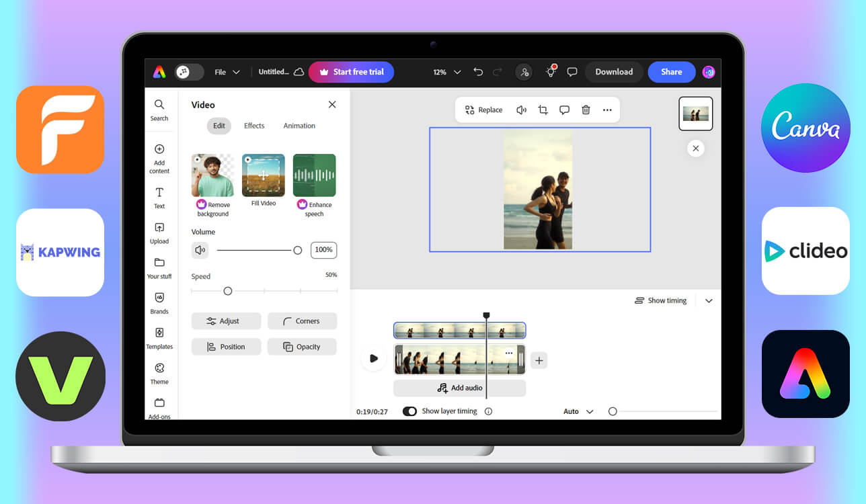
Task: Select the Enhance speech option
Action: click(x=314, y=185)
